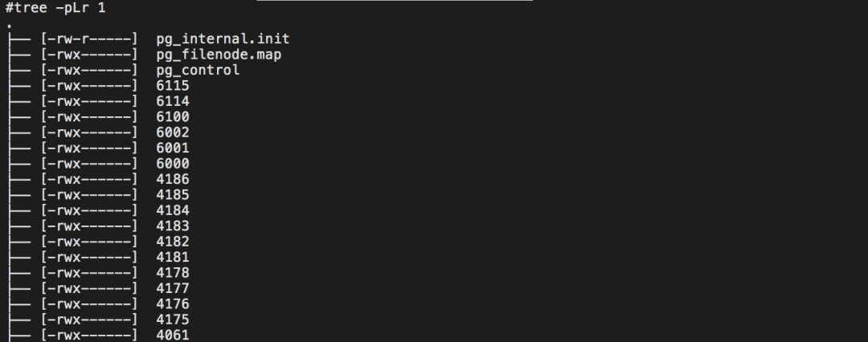This screenshot has height=342, width=868.
Task: Select the 4176 entry
Action: [x=173, y=304]
